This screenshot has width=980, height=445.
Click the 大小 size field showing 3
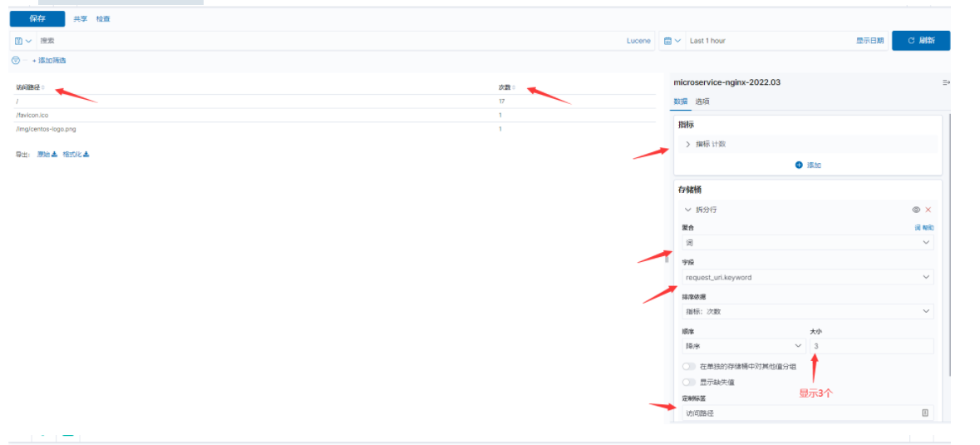(x=872, y=346)
